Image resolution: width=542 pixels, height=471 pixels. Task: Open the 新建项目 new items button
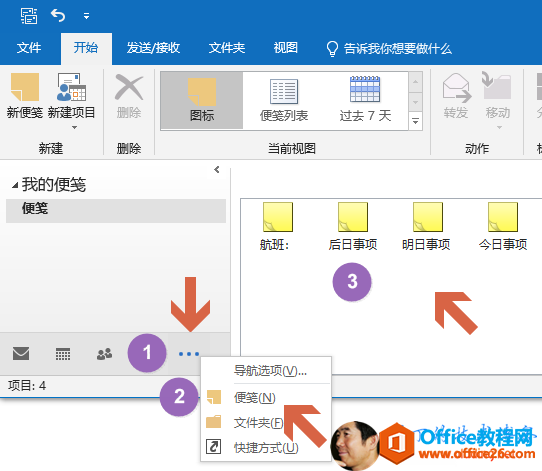tap(71, 100)
